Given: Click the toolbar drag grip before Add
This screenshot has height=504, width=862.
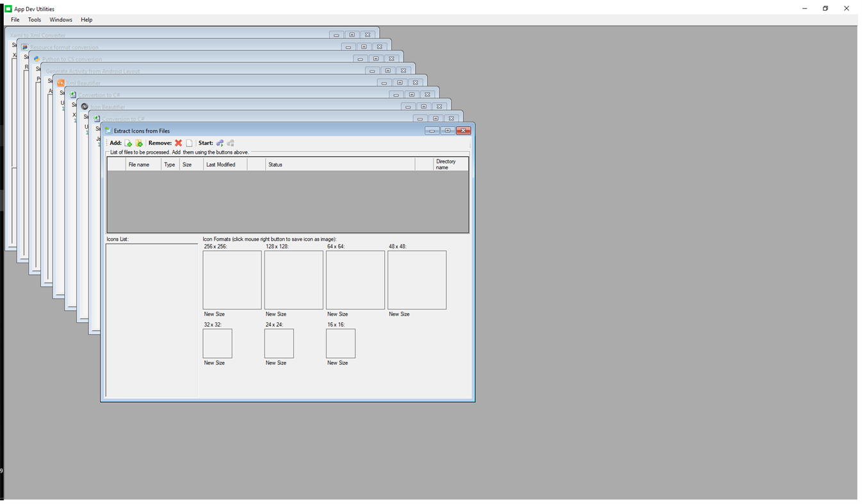Looking at the screenshot, I should click(x=107, y=143).
